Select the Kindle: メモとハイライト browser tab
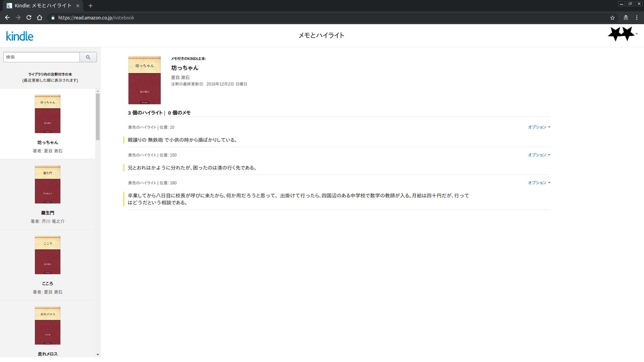The height and width of the screenshot is (362, 644). click(43, 6)
